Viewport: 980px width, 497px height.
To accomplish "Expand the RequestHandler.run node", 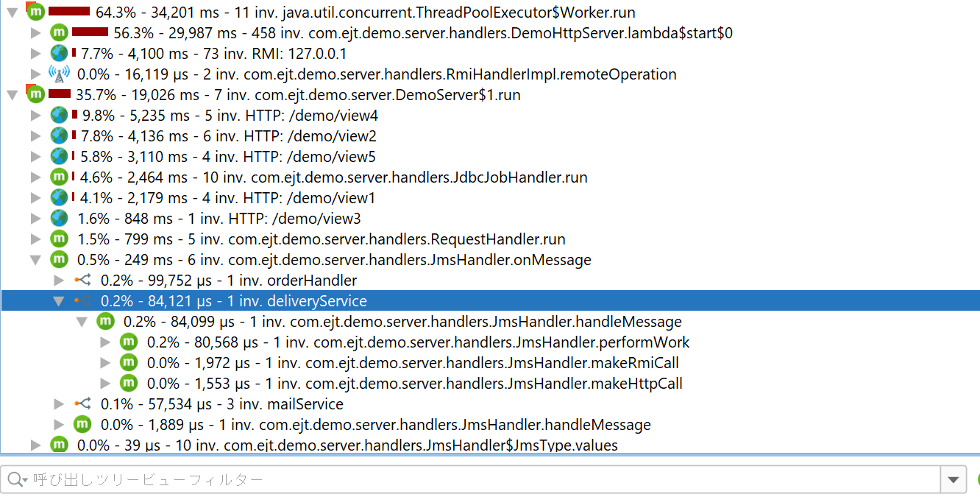I will pos(35,239).
